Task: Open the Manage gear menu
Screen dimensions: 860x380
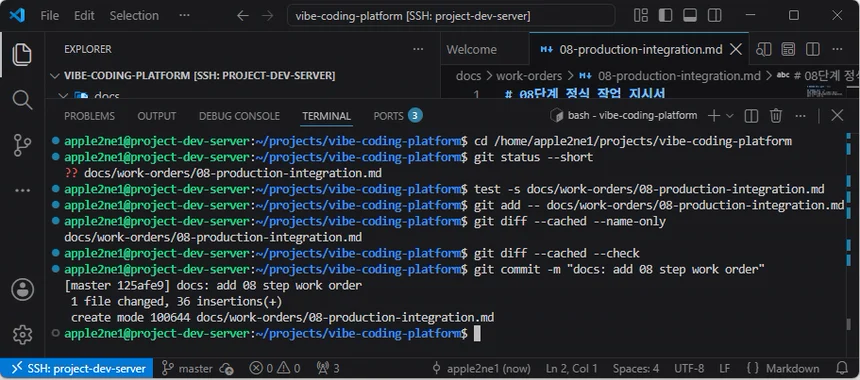Action: 22,334
